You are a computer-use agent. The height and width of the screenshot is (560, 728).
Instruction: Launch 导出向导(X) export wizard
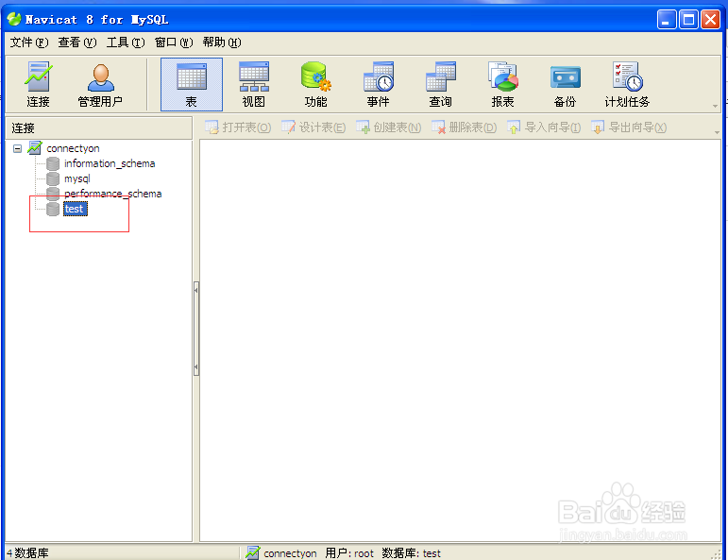point(629,127)
